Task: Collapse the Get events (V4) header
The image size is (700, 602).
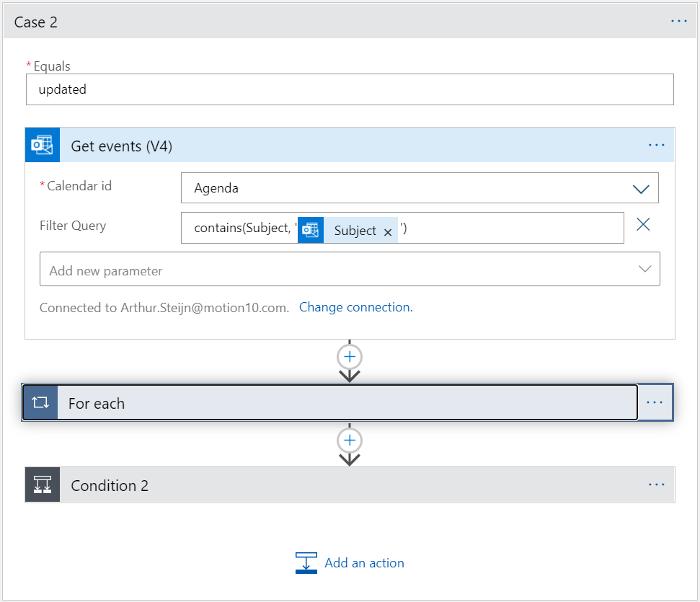Action: pos(346,146)
